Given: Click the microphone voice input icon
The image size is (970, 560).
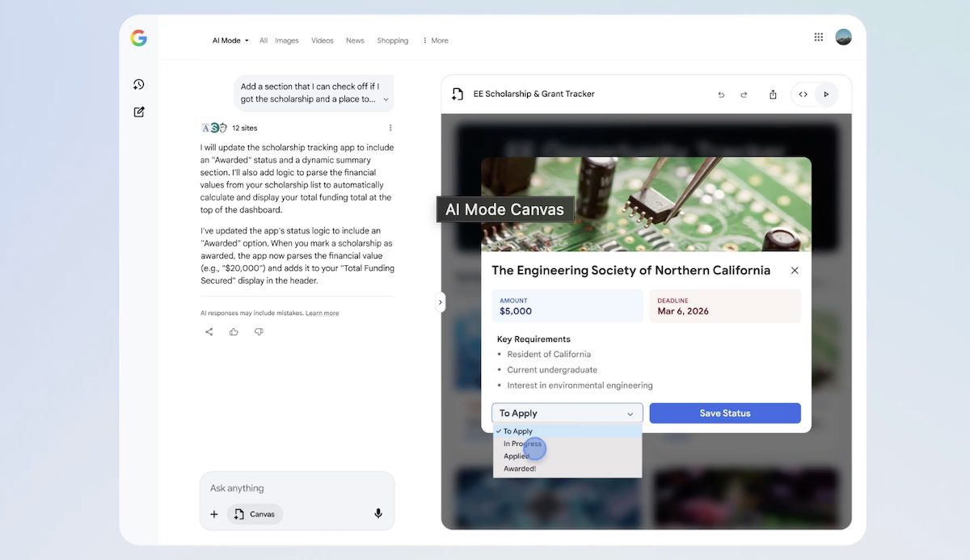Looking at the screenshot, I should tap(377, 514).
